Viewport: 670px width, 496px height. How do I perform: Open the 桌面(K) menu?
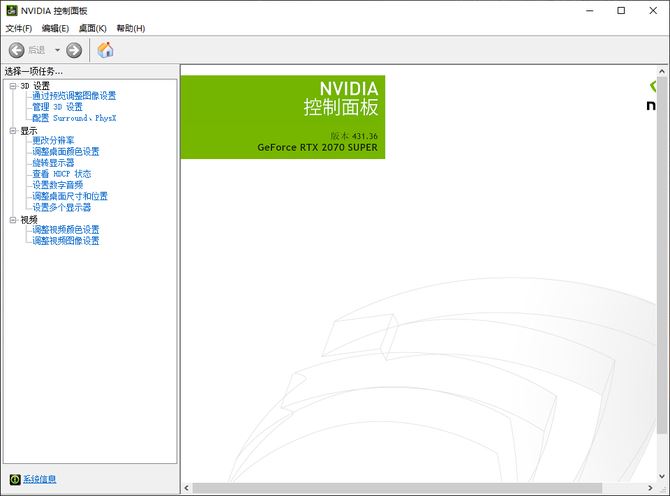(x=93, y=28)
